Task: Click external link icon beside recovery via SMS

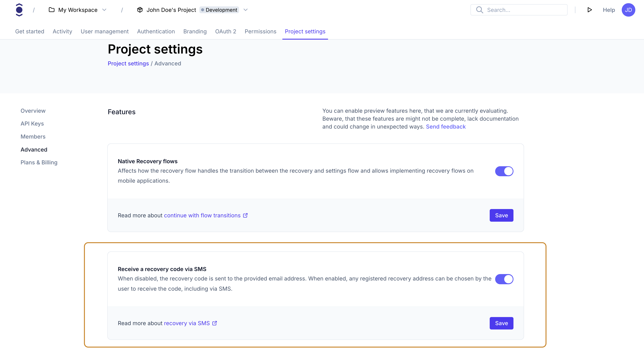Action: (214, 323)
